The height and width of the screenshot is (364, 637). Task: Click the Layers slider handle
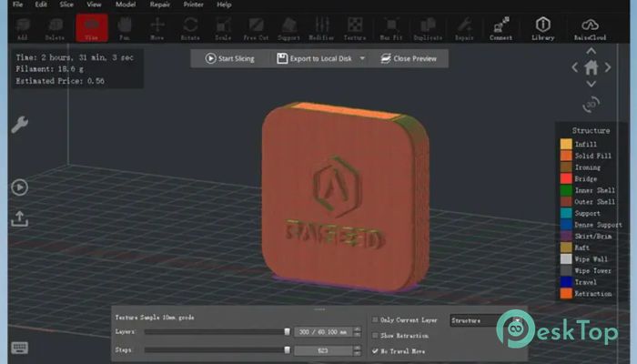coord(288,332)
